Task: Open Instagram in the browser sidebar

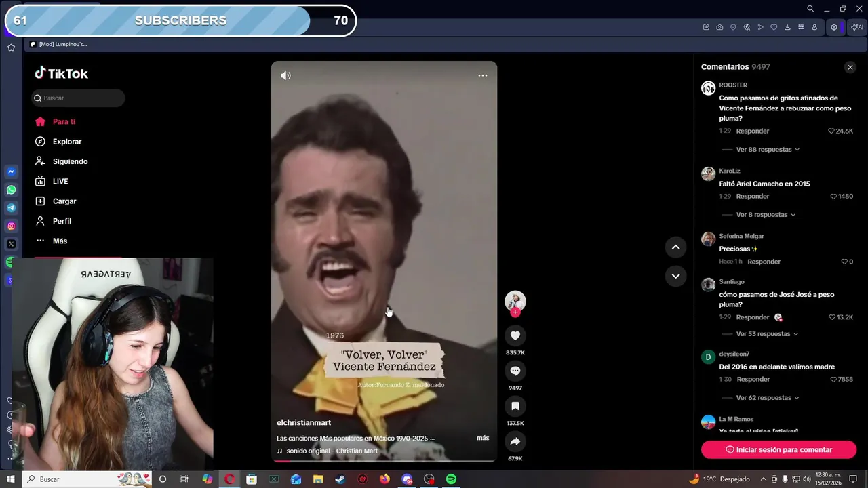Action: tap(11, 226)
